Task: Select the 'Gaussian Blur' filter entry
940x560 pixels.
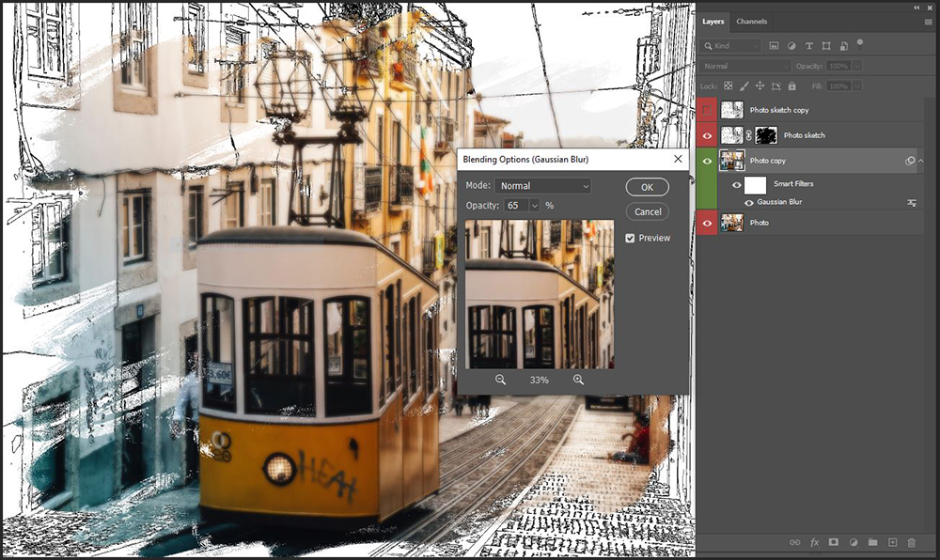Action: coord(779,202)
